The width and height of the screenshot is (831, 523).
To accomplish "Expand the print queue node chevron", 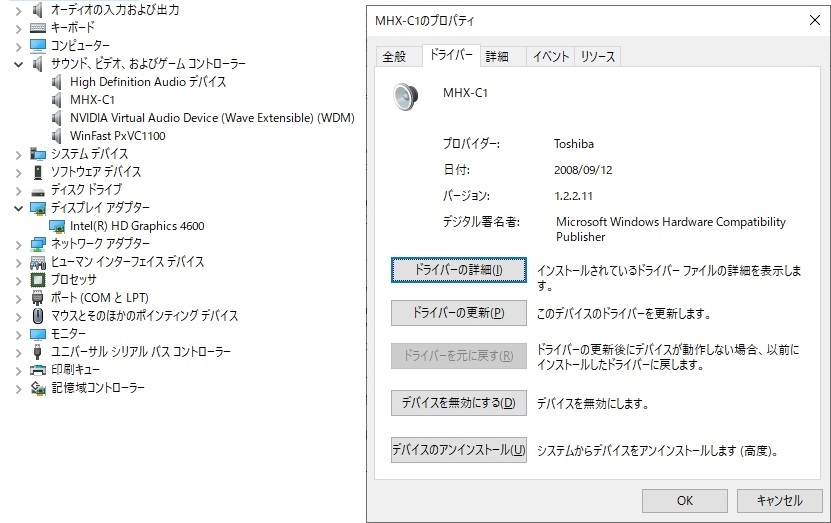I will point(18,370).
